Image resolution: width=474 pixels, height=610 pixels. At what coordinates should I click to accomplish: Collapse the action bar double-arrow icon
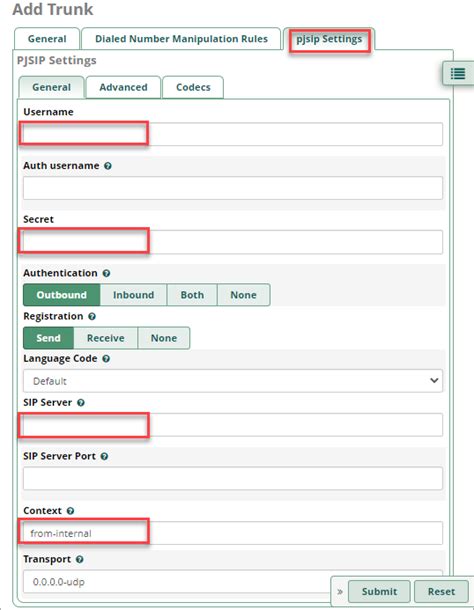[340, 592]
